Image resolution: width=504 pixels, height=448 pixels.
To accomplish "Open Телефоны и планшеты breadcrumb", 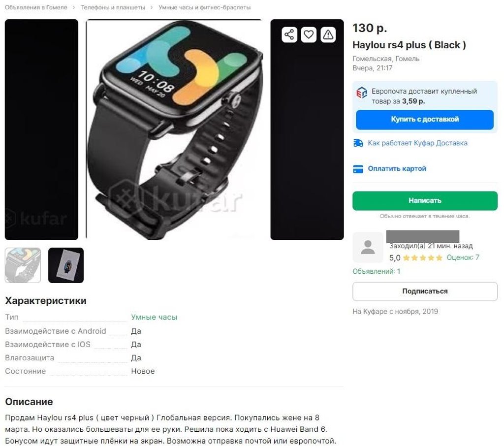I will pyautogui.click(x=113, y=7).
